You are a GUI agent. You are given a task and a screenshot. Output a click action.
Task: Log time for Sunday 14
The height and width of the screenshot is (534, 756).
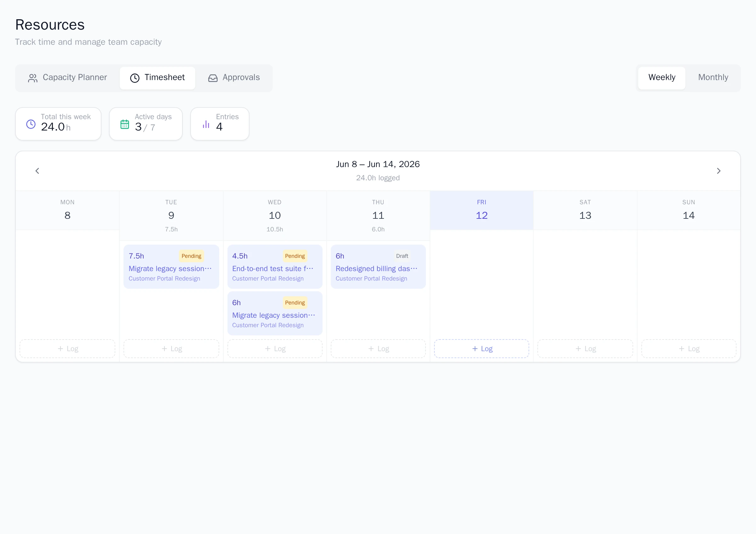point(689,349)
